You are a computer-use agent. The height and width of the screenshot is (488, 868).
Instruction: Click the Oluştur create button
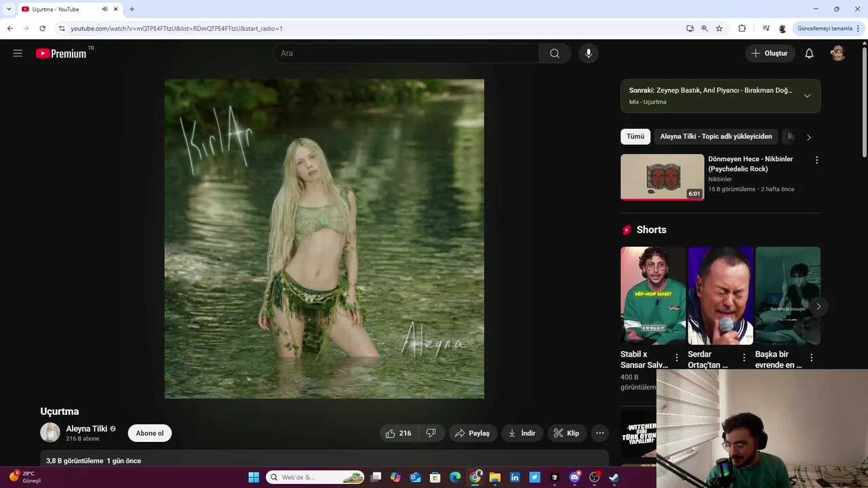(770, 54)
